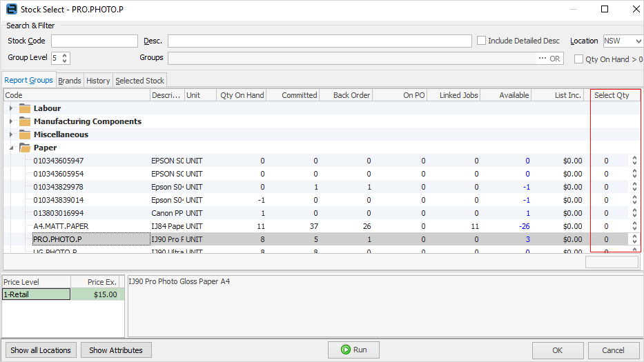Tick the Qty On Hand > 0 checkbox
Image resolution: width=644 pixels, height=362 pixels.
[578, 59]
